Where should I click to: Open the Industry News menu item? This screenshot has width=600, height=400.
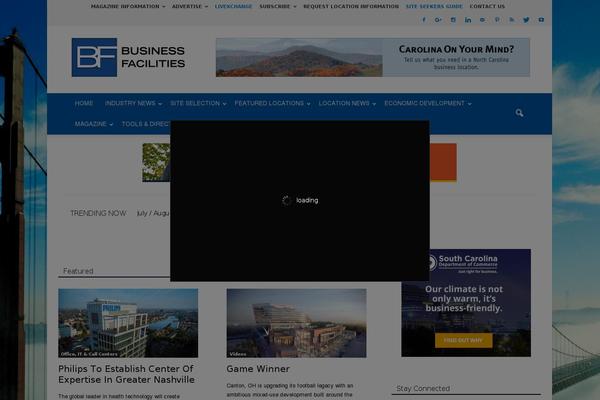click(x=130, y=103)
